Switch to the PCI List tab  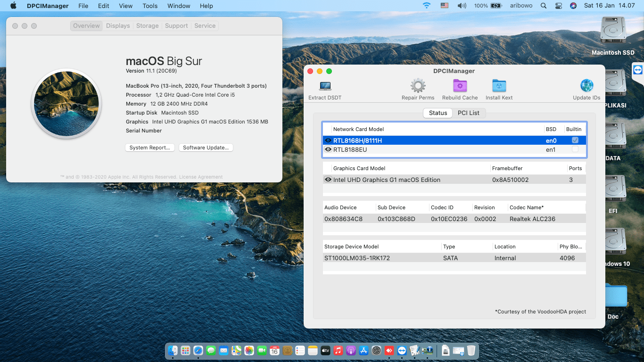point(469,113)
